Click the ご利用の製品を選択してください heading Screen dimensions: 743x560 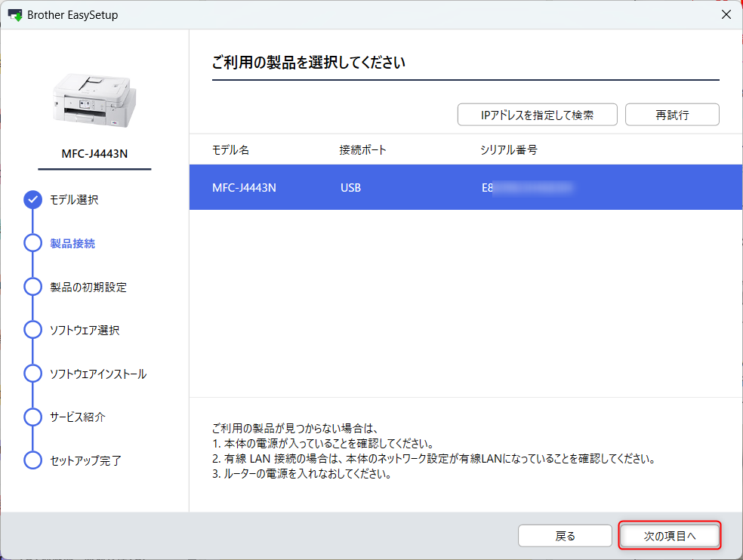(309, 63)
